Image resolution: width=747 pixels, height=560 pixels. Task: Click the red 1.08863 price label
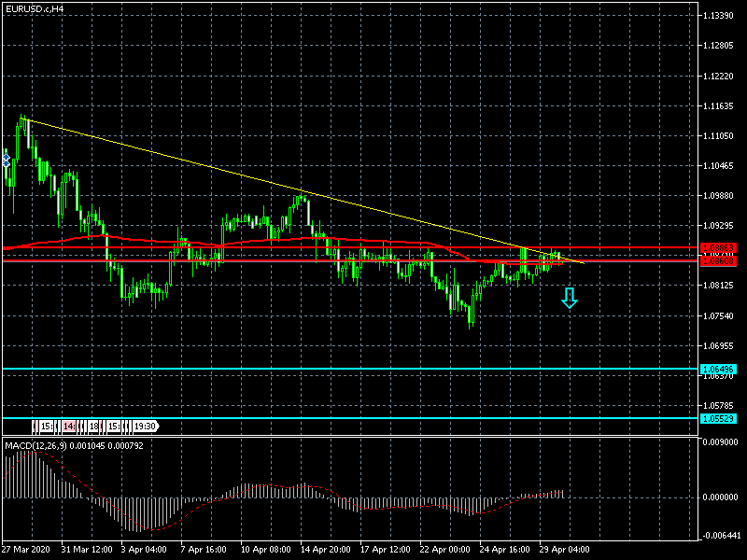pos(722,248)
